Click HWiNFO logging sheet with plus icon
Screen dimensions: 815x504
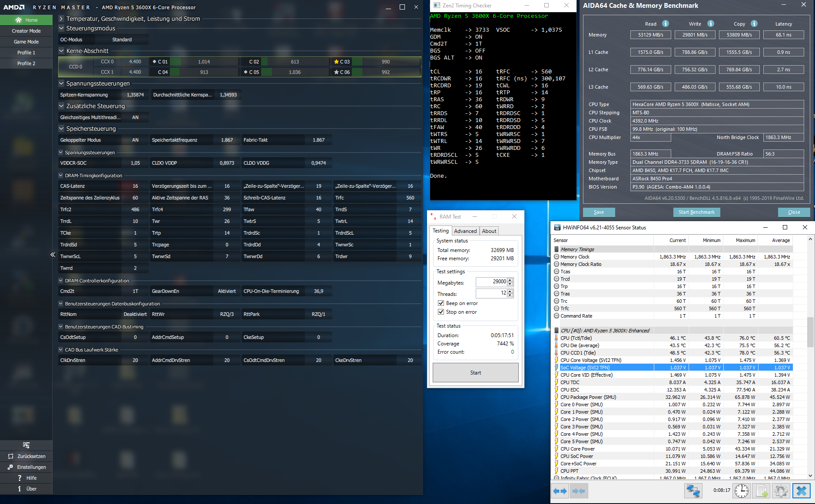(x=762, y=491)
